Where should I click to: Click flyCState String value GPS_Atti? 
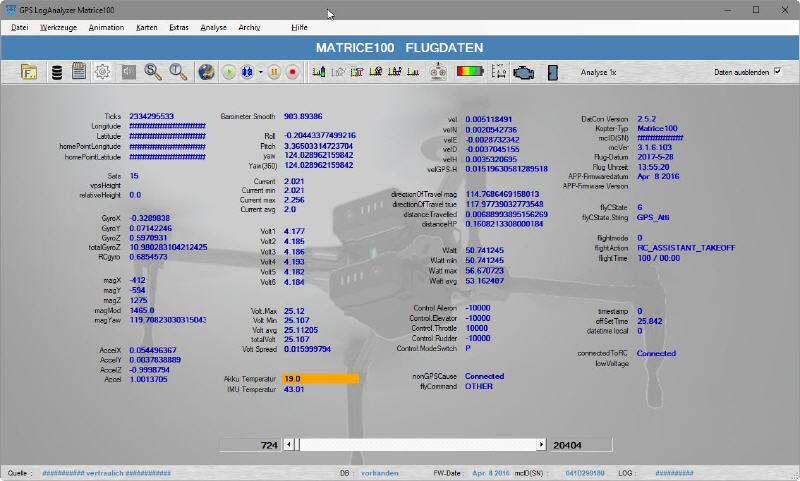click(x=653, y=217)
